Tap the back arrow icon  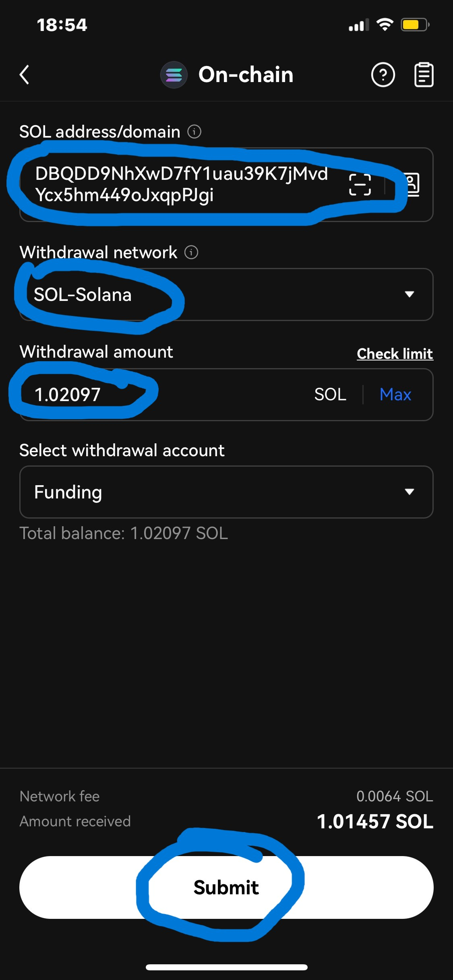25,75
